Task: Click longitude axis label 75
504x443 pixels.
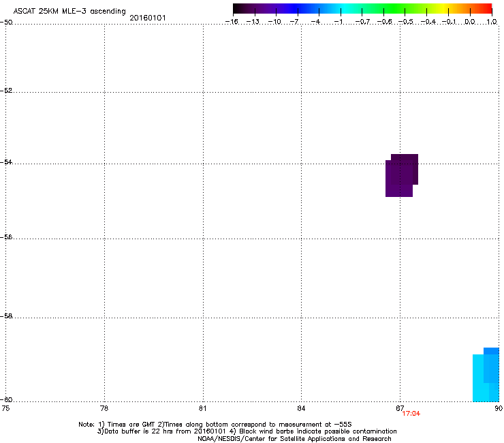Action: click(x=5, y=408)
